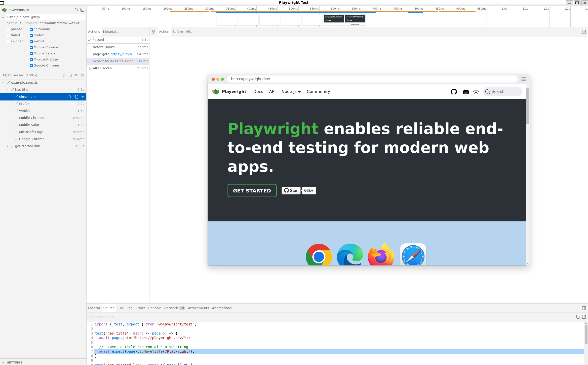
Task: Click the run all tests play button
Action: point(64,75)
